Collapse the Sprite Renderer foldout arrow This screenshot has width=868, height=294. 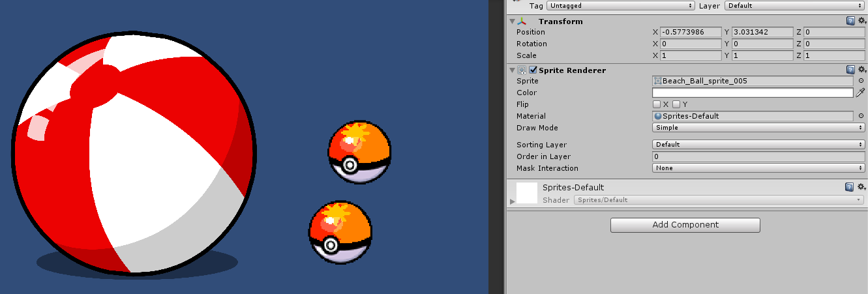coord(512,70)
